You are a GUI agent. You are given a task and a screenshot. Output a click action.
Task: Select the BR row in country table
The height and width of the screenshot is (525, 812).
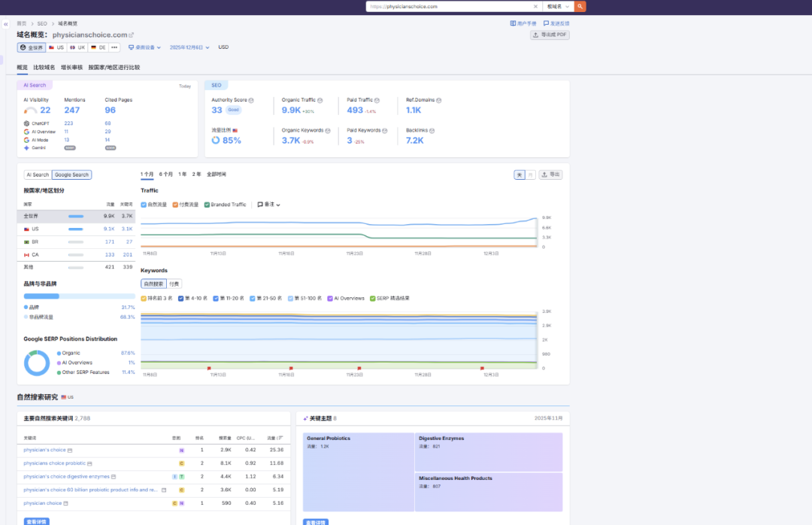[x=76, y=242]
